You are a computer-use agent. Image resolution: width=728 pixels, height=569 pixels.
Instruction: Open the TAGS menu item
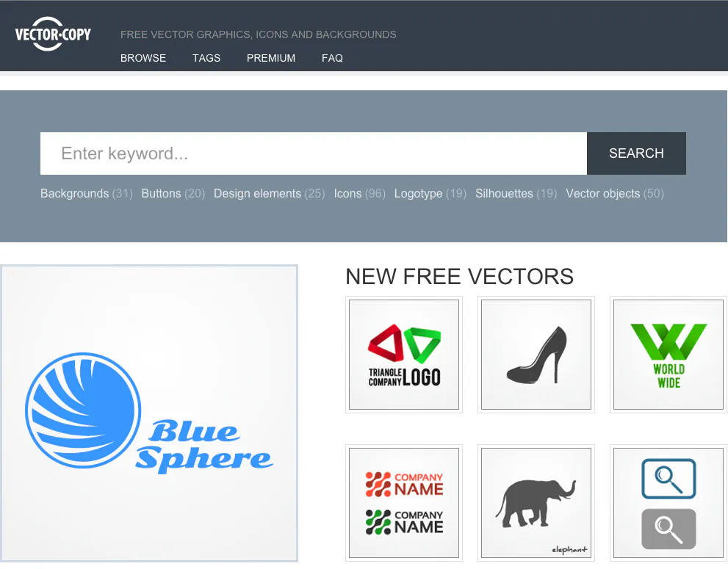(206, 58)
